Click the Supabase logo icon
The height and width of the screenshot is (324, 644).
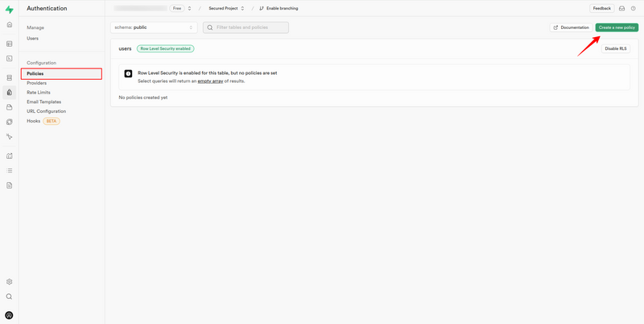9,10
